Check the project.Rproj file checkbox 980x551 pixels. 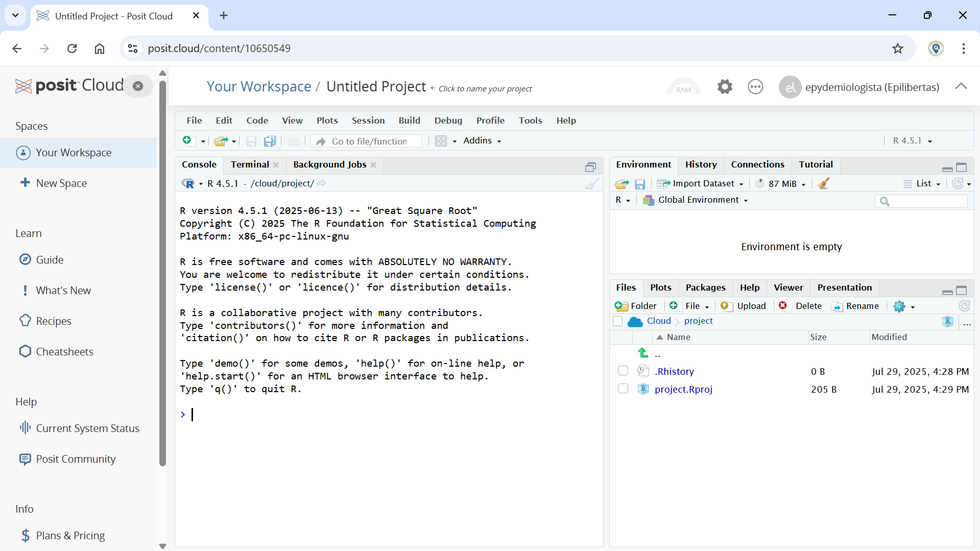tap(623, 389)
